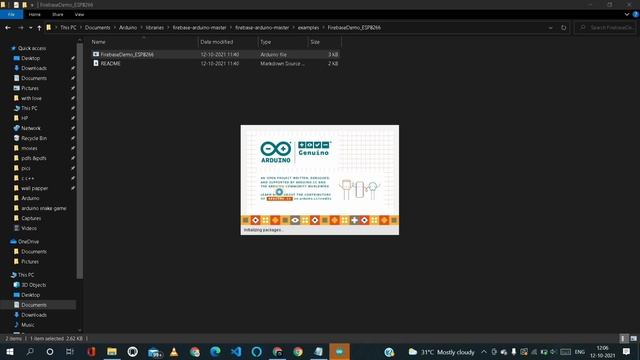Open pinned Downloads under Quick access
The height and width of the screenshot is (360, 640).
pos(34,68)
